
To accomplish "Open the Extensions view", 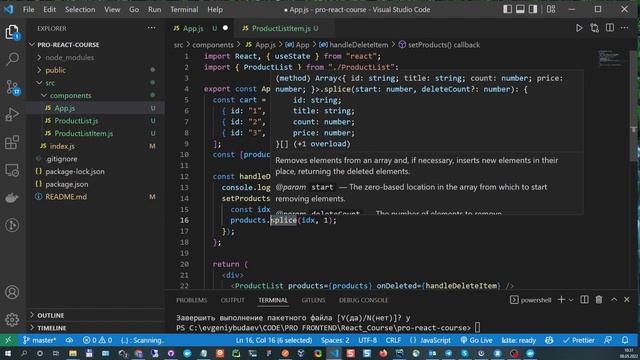I will pos(12,142).
